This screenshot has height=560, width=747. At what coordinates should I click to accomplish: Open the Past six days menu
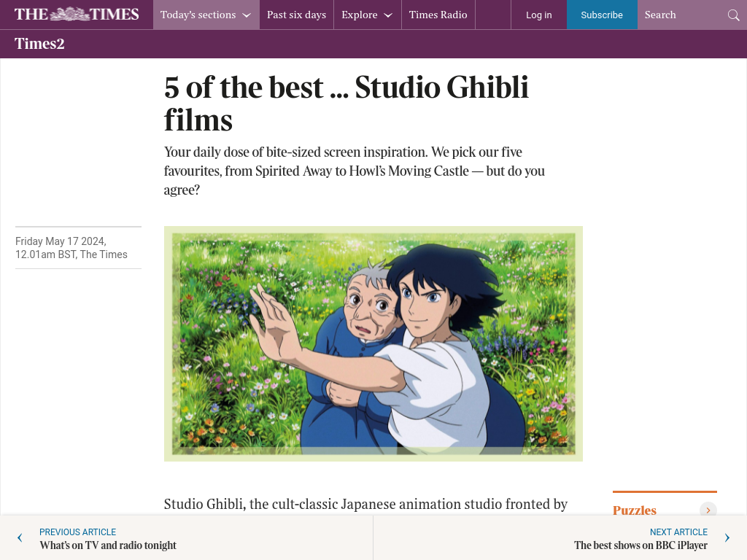pyautogui.click(x=296, y=15)
